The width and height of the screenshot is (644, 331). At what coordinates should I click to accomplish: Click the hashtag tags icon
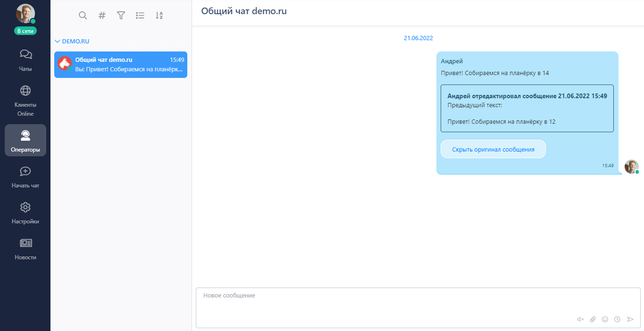click(102, 16)
